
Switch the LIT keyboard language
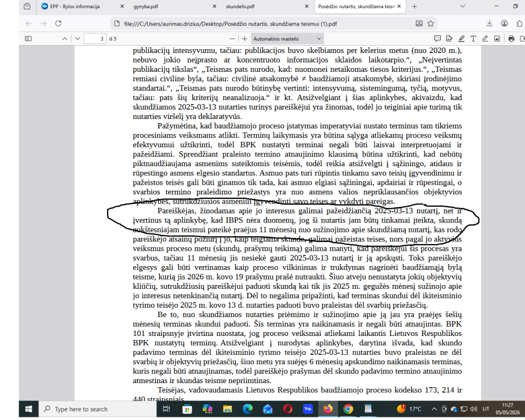click(486, 409)
